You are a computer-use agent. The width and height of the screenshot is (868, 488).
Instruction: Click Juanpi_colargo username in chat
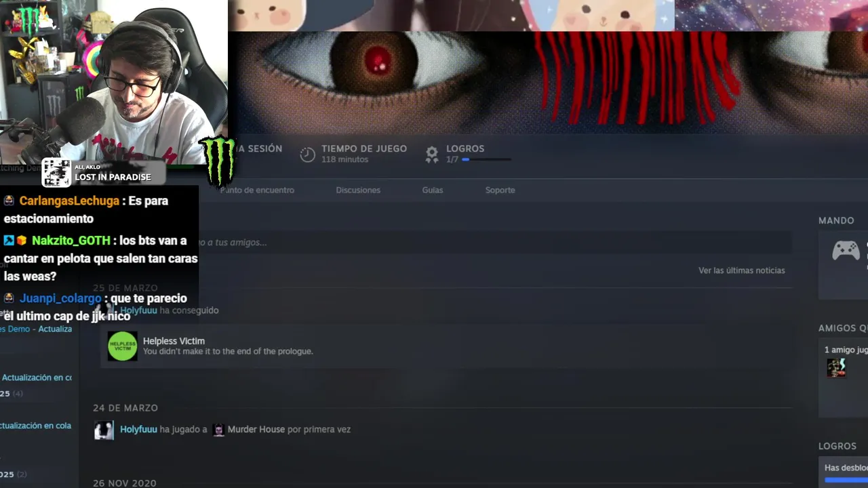tap(60, 299)
